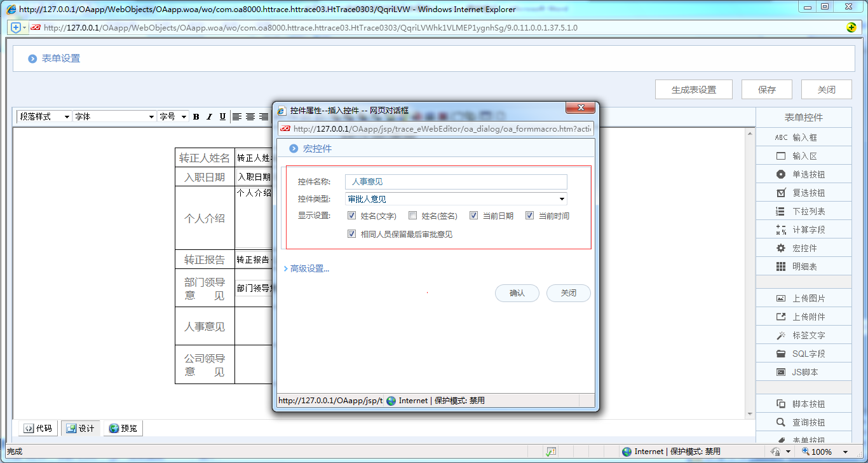The width and height of the screenshot is (868, 463).
Task: Click the 控件名称 field showing 人事意见
Action: (x=455, y=181)
